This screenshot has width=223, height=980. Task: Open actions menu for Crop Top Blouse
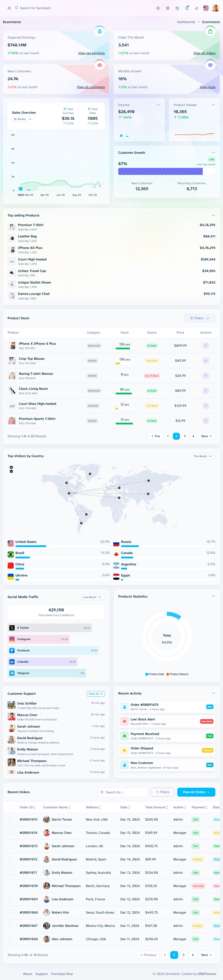click(206, 361)
